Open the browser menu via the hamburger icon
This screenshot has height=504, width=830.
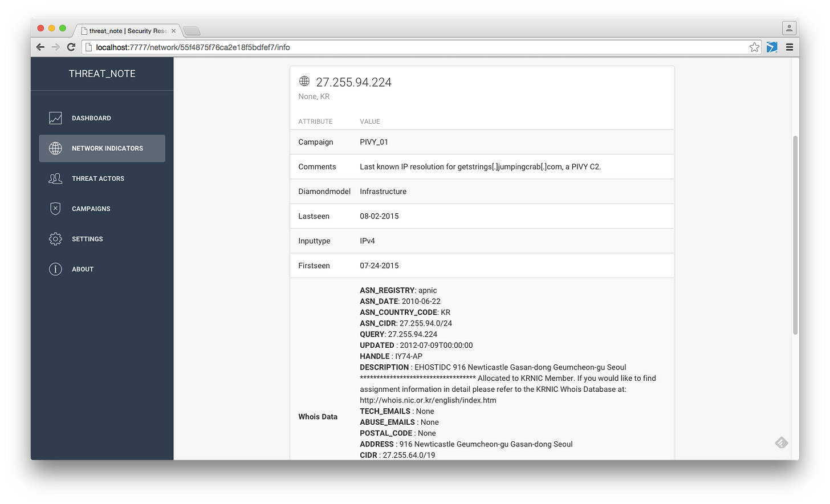pyautogui.click(x=790, y=47)
